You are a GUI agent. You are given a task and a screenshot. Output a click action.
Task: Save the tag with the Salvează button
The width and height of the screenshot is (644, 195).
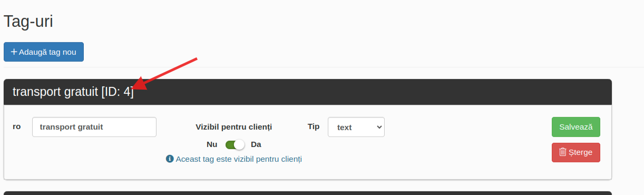click(x=576, y=127)
